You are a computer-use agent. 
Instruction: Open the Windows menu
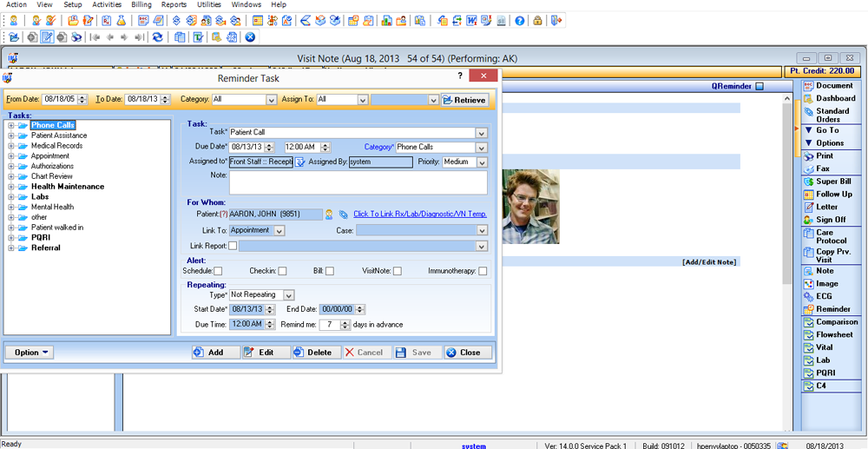pos(247,4)
